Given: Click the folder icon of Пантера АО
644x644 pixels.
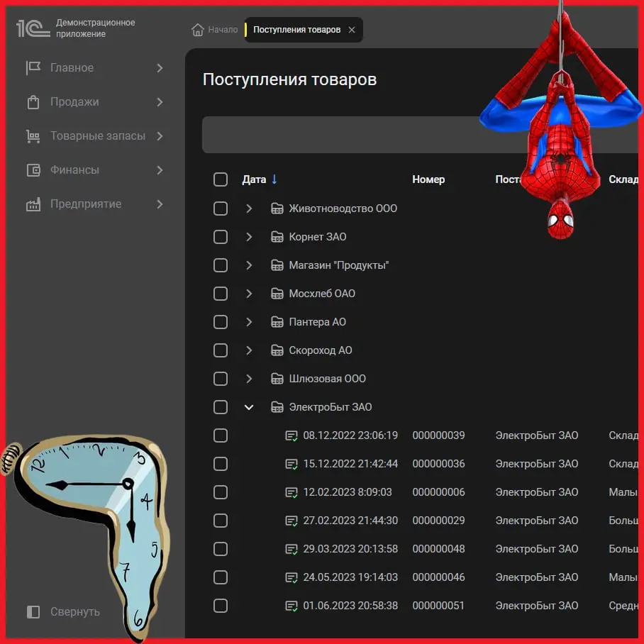Looking at the screenshot, I should click(x=277, y=322).
